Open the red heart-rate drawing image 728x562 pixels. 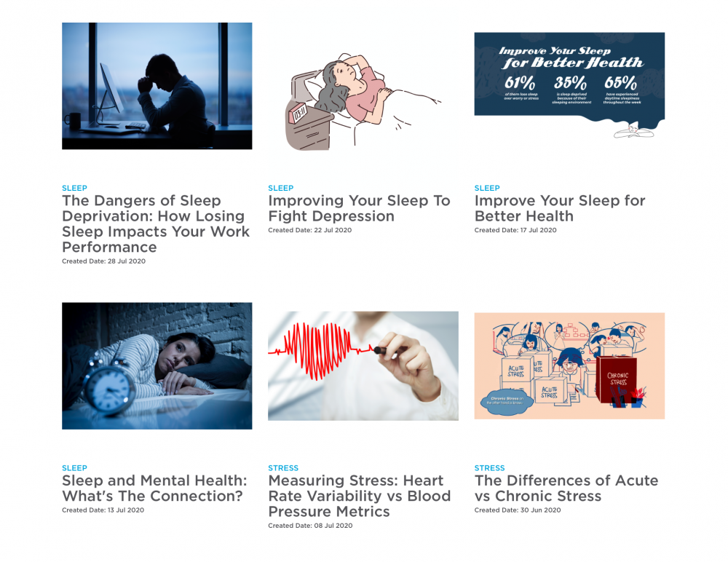coord(363,366)
